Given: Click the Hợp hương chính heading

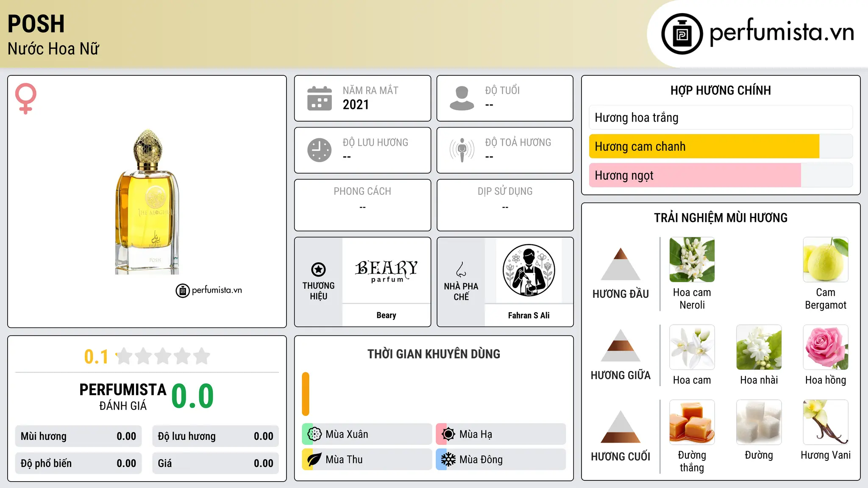Looking at the screenshot, I should [721, 90].
